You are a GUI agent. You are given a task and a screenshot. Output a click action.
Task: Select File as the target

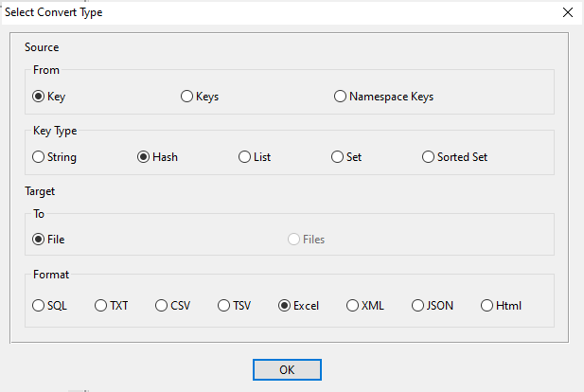[x=39, y=240]
